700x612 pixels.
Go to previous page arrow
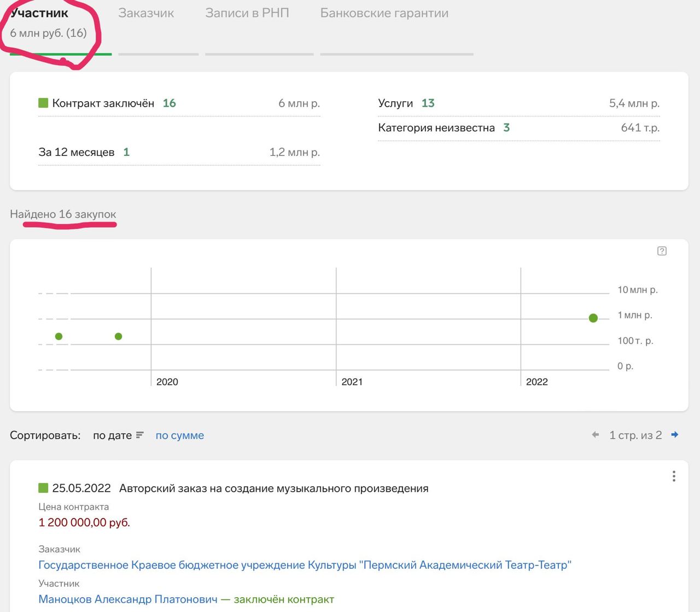(x=596, y=435)
